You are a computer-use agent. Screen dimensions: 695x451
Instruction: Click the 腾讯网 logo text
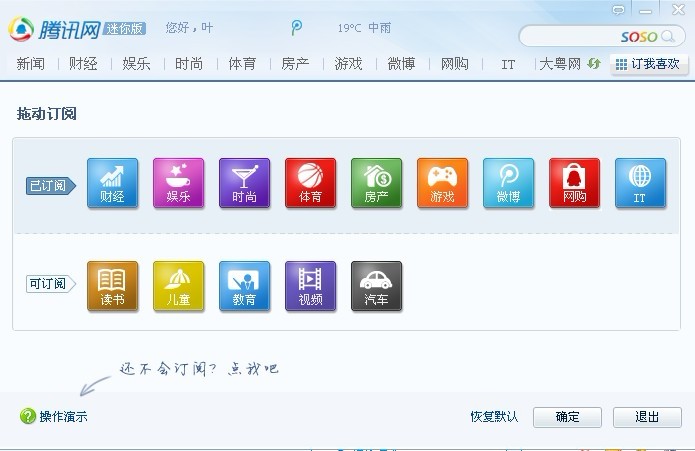(70, 30)
